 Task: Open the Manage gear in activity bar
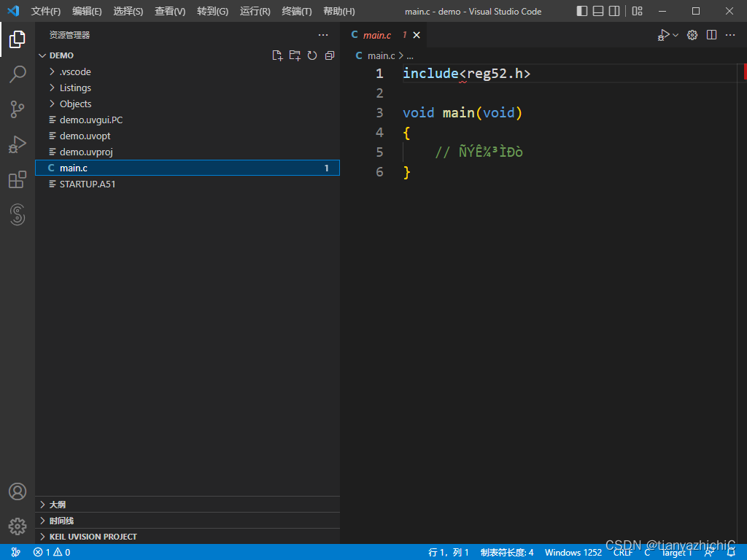[x=18, y=526]
